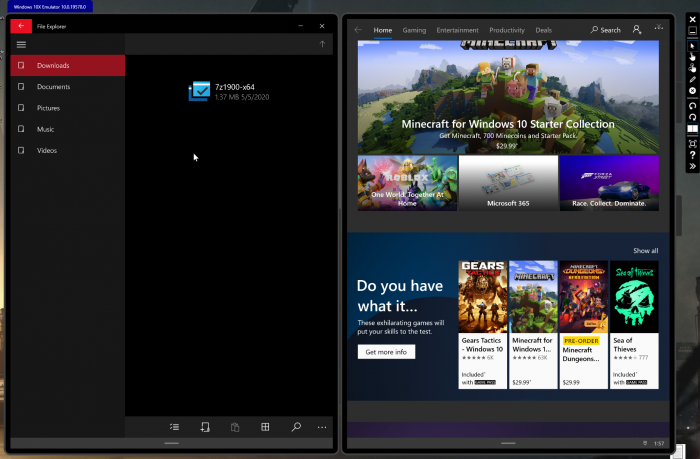Open emulator help question mark
Image resolution: width=700 pixels, height=459 pixels.
[692, 155]
